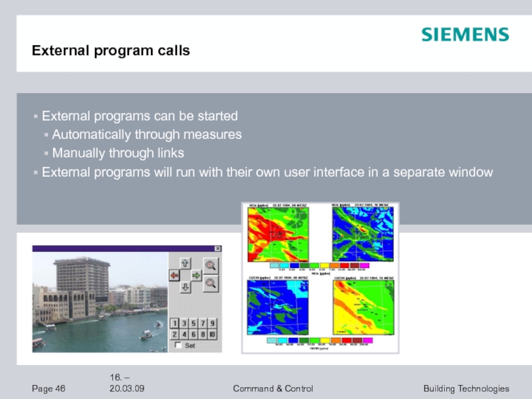The width and height of the screenshot is (532, 399).
Task: Select camera preset 3
Action: [184, 323]
